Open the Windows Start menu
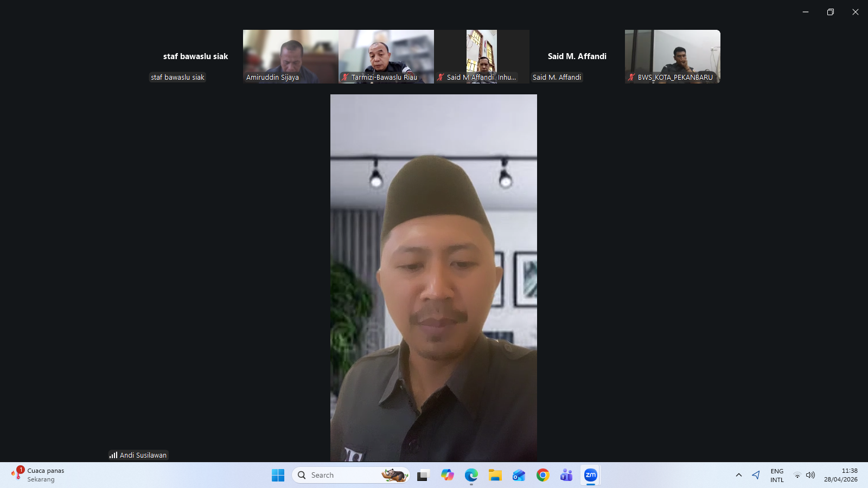 click(278, 476)
